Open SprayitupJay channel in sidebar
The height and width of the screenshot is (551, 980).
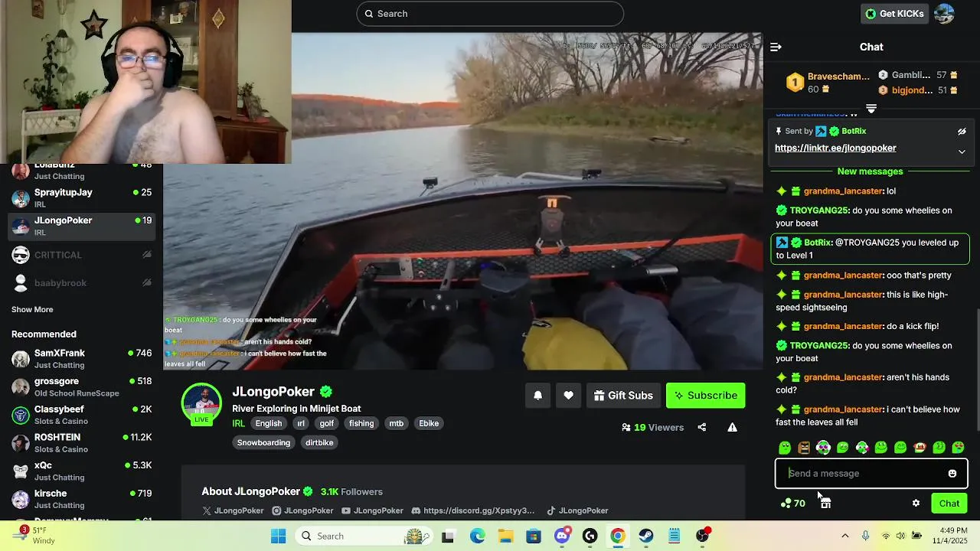tap(82, 197)
